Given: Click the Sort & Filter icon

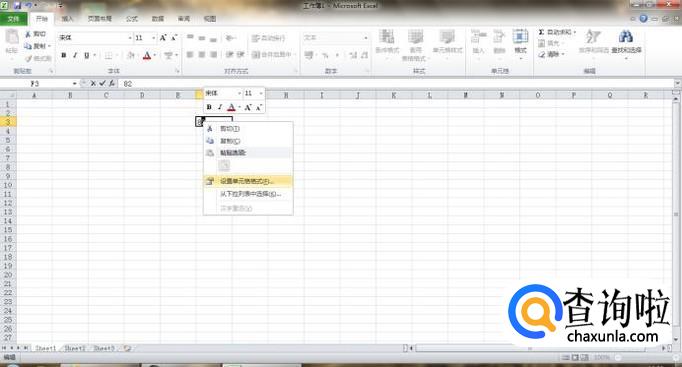Looking at the screenshot, I should [x=593, y=37].
